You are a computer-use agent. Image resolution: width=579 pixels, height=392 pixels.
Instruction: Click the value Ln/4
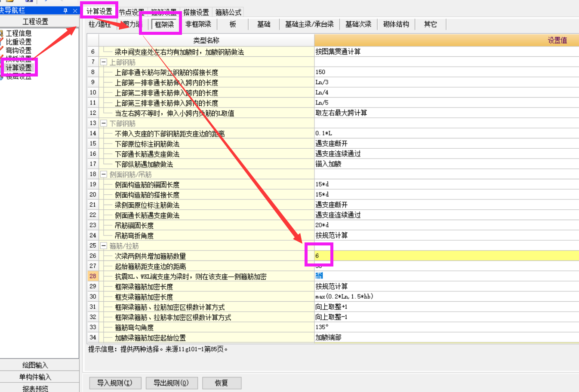click(x=322, y=92)
